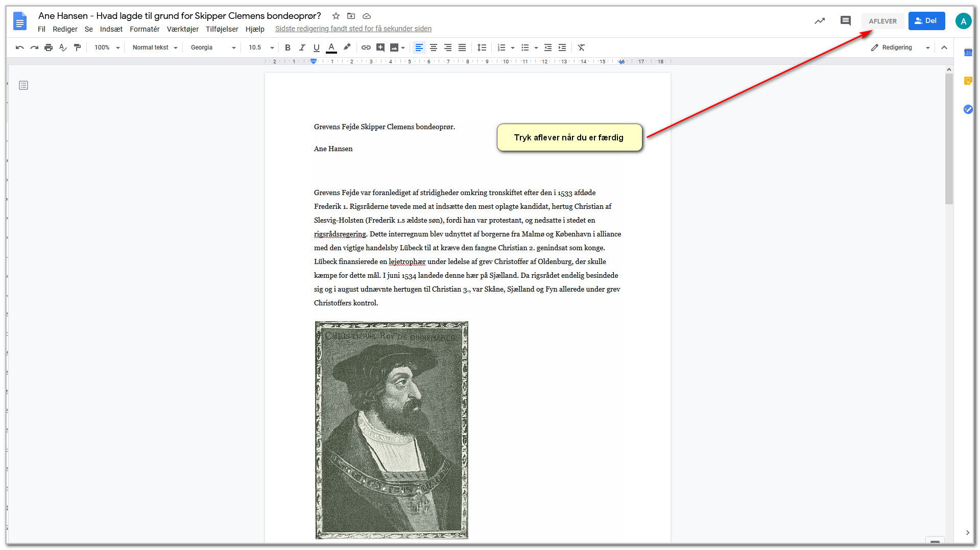
Task: Show the document outline icon on left
Action: pyautogui.click(x=23, y=85)
